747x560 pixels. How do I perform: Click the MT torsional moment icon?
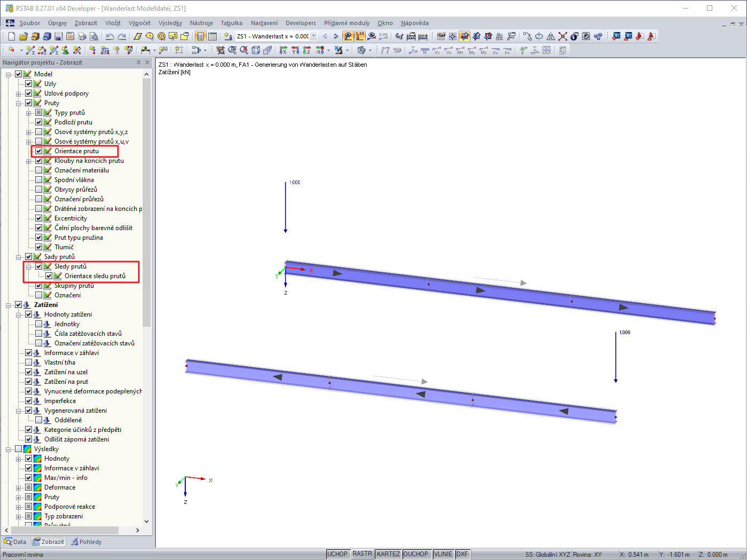[x=460, y=50]
